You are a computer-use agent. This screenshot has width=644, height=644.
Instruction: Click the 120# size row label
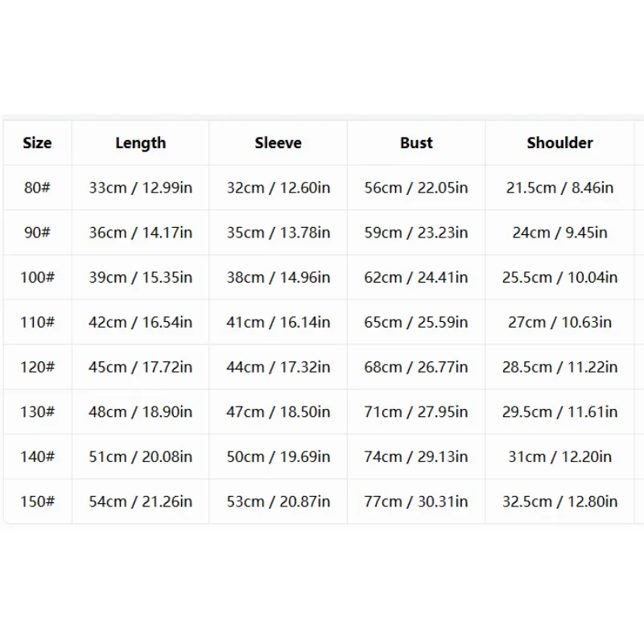tap(37, 367)
